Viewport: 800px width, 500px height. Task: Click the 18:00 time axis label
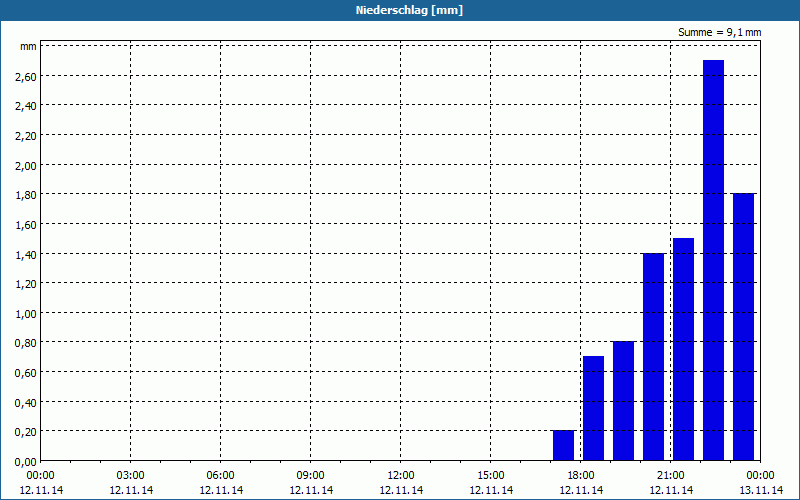click(581, 476)
